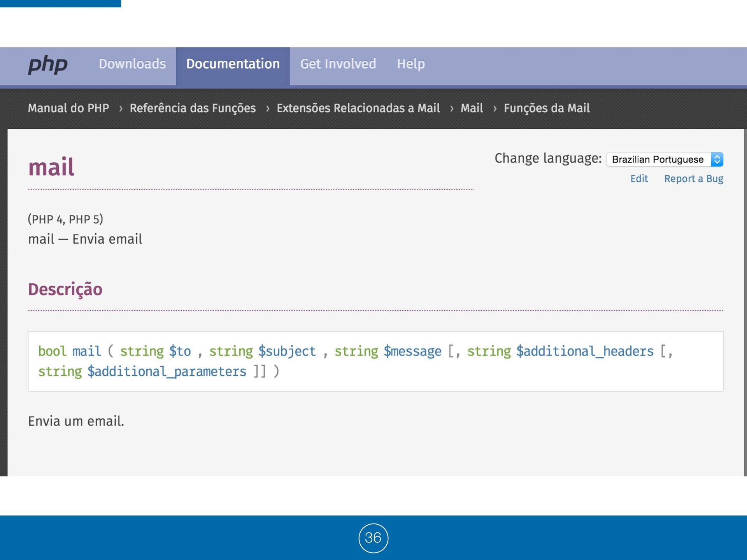
Task: Click the php logo
Action: [47, 65]
